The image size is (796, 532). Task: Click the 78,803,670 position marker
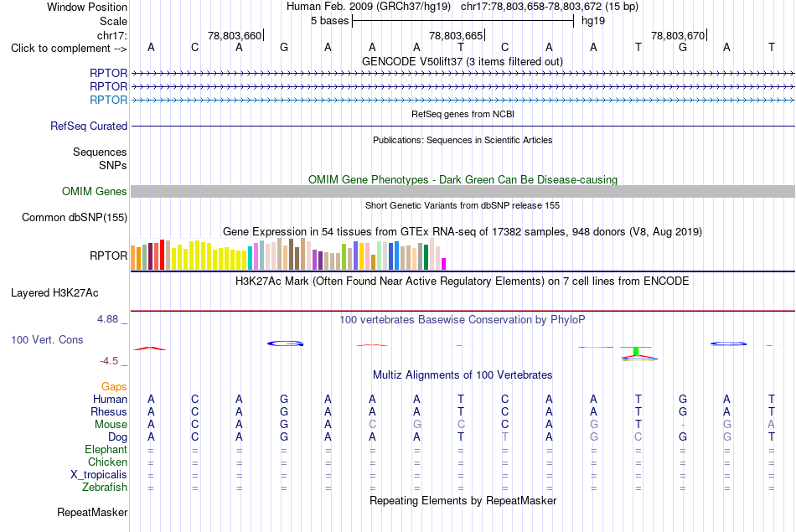coord(678,35)
